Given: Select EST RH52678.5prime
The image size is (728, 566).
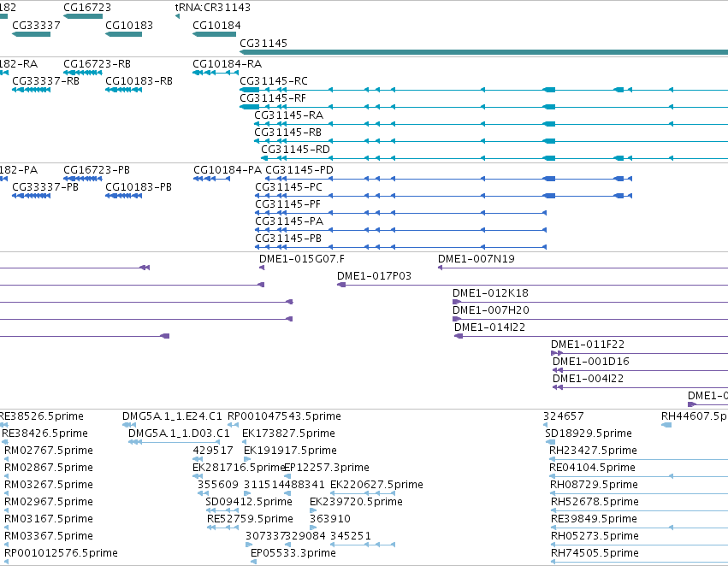Looking at the screenshot, I should coord(595,502).
